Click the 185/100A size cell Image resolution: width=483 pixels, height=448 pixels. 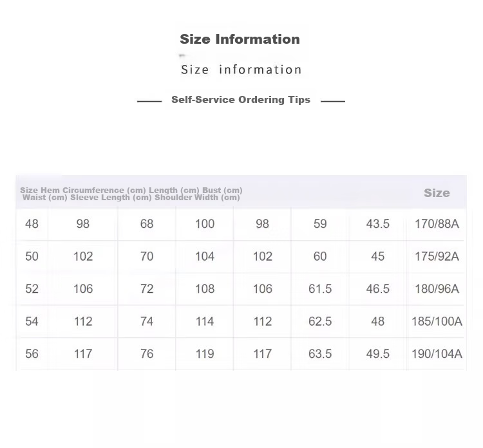point(437,321)
